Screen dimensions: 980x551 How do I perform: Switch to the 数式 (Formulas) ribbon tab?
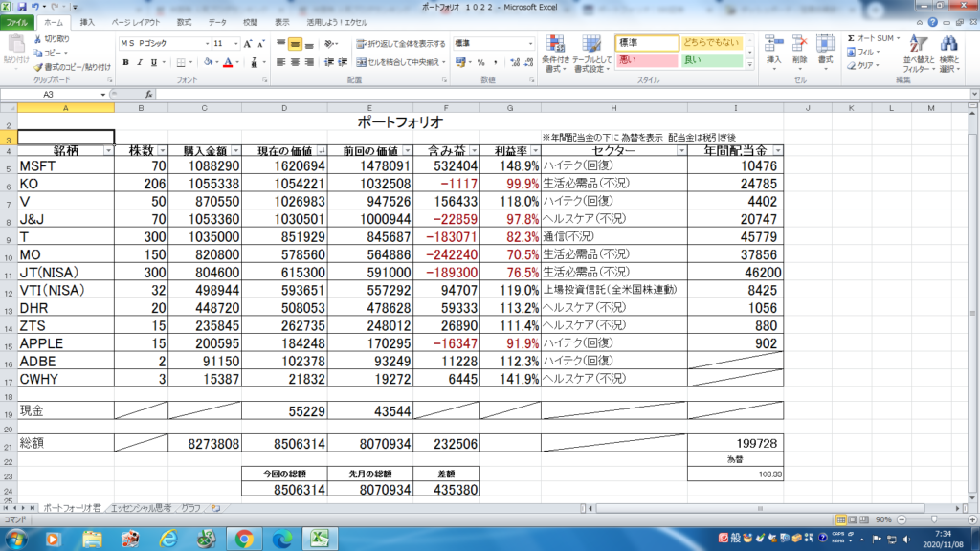click(x=184, y=23)
